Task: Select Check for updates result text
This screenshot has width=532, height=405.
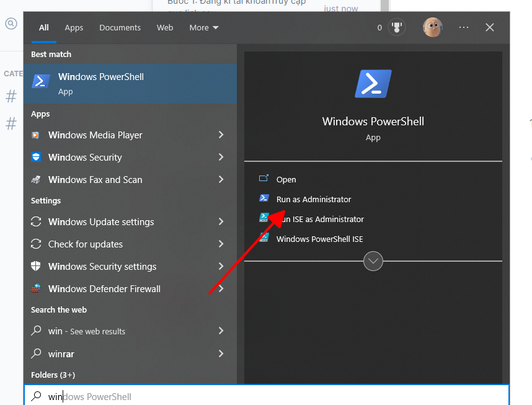Action: 86,244
